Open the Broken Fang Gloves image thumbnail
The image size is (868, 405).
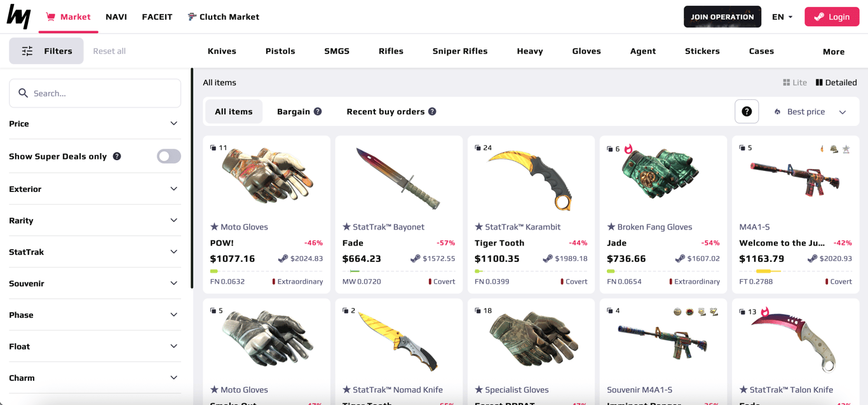tap(661, 173)
